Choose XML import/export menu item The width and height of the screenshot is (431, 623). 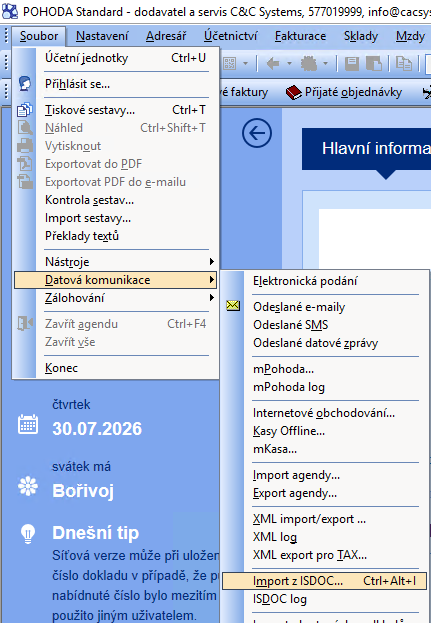coord(324,519)
